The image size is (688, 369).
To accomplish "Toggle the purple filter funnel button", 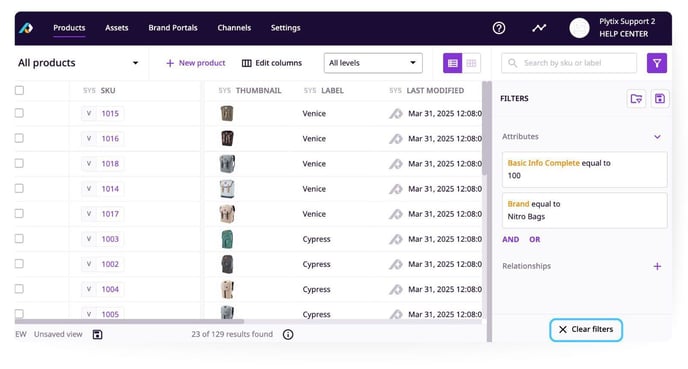I will pos(657,63).
